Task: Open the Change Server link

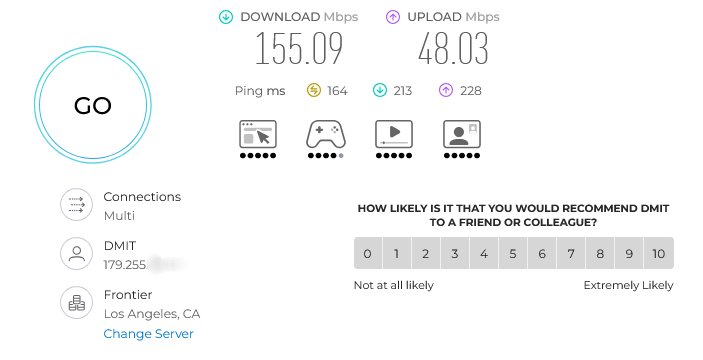Action: click(x=148, y=334)
